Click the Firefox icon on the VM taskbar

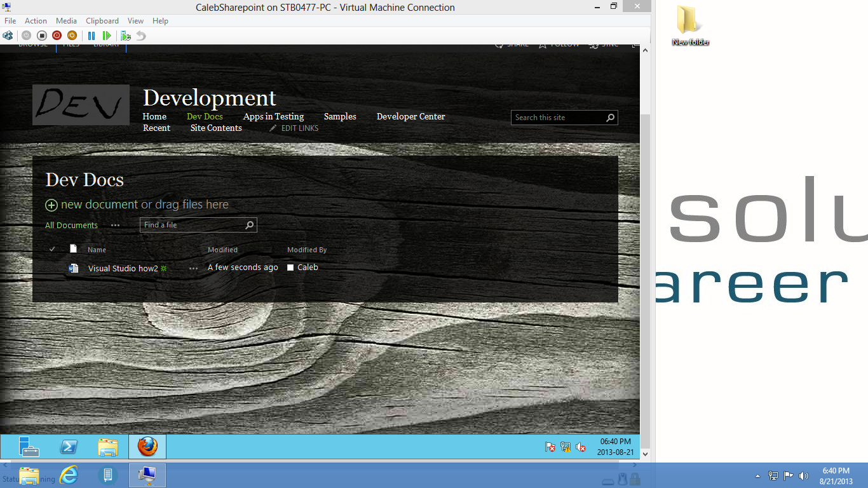[x=147, y=447]
